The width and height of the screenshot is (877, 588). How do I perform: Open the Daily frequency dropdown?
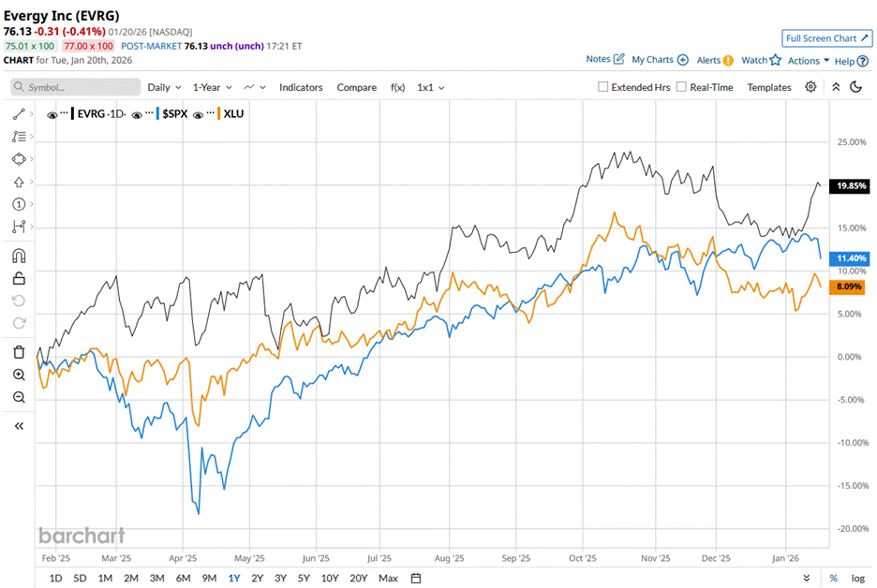click(x=163, y=87)
